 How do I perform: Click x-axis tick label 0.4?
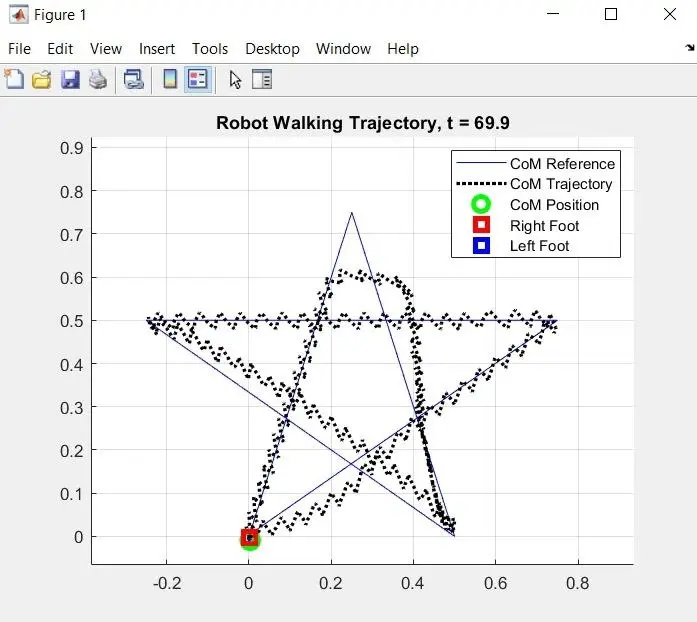coord(413,583)
